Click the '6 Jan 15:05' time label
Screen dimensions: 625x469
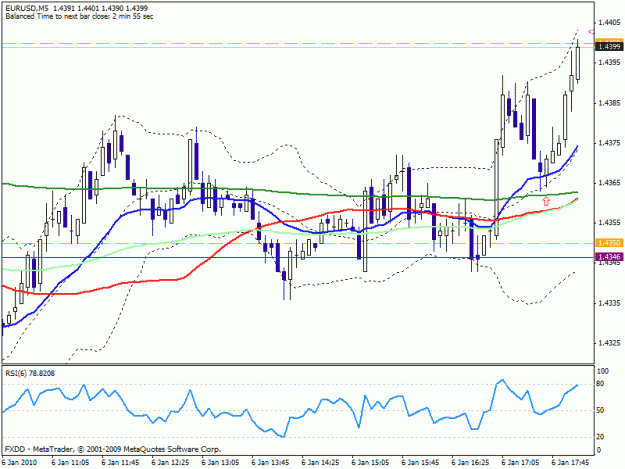[x=370, y=463]
